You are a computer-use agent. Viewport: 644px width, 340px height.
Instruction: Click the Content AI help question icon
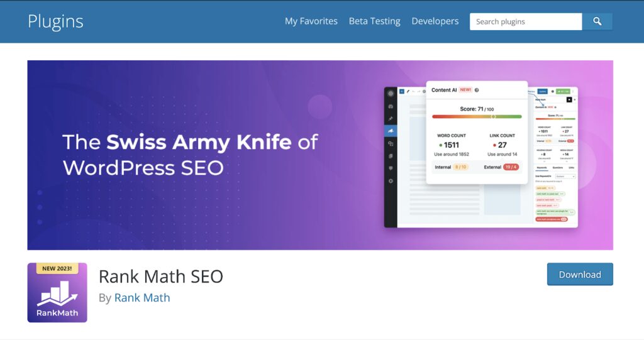[477, 90]
